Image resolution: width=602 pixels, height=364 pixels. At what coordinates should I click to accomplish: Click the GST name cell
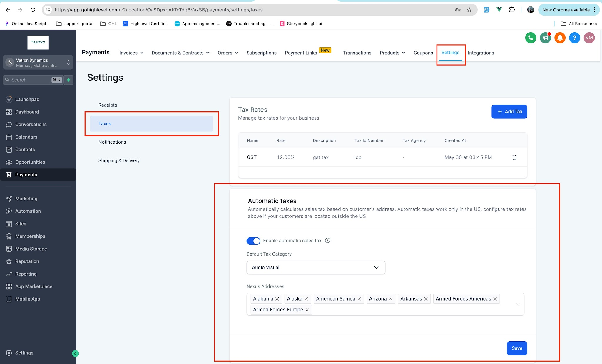[x=251, y=157]
